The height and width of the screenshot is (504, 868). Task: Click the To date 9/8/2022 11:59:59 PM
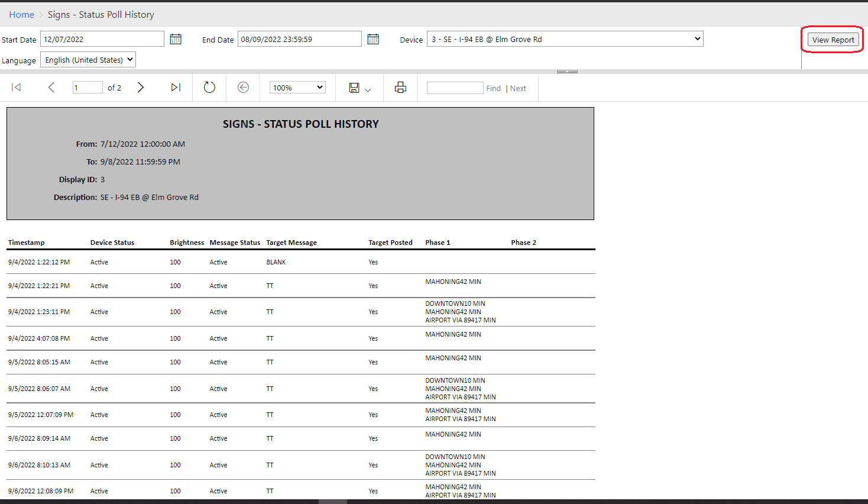140,161
